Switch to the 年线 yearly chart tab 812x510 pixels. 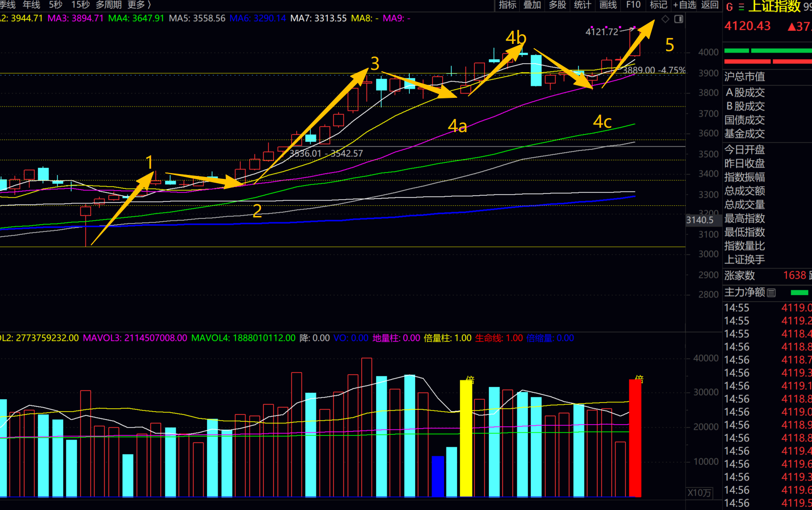pyautogui.click(x=31, y=5)
